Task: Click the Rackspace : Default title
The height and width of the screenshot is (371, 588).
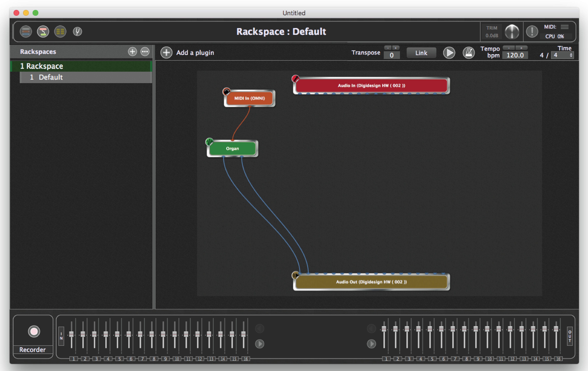Action: pyautogui.click(x=281, y=32)
